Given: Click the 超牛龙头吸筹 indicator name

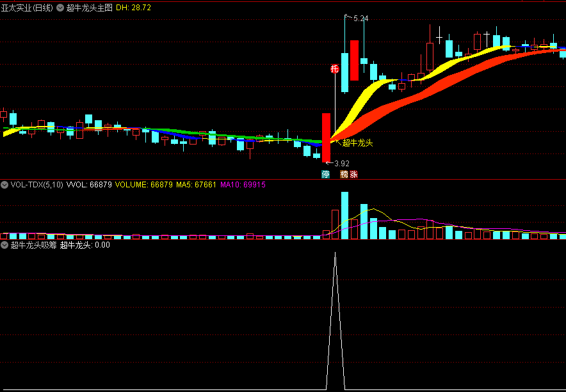Looking at the screenshot, I should pyautogui.click(x=33, y=245).
